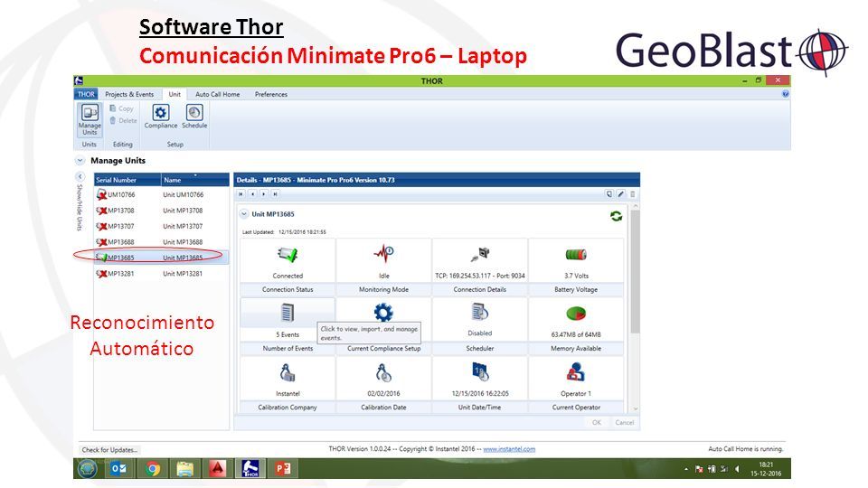
Task: Select the Unit ribbon tab
Action: (175, 94)
